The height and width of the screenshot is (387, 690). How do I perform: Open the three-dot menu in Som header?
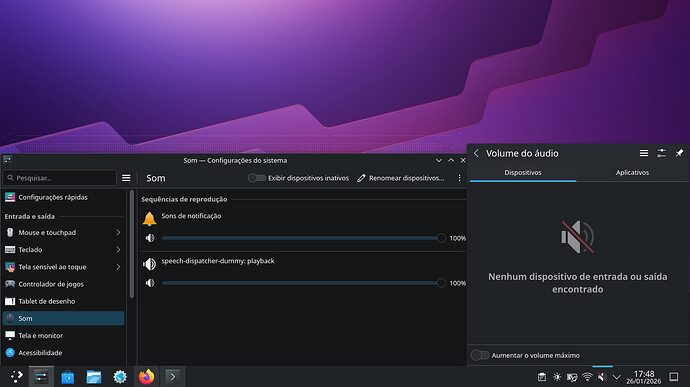coord(459,178)
